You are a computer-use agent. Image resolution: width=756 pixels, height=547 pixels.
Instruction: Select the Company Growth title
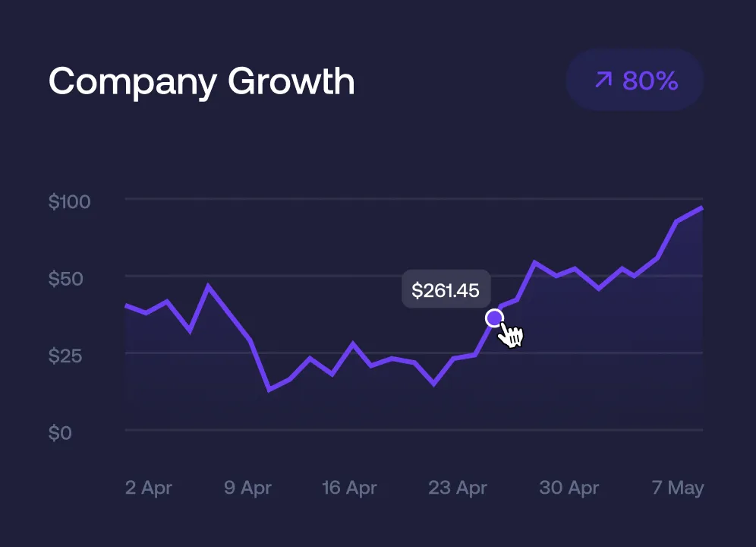point(202,81)
